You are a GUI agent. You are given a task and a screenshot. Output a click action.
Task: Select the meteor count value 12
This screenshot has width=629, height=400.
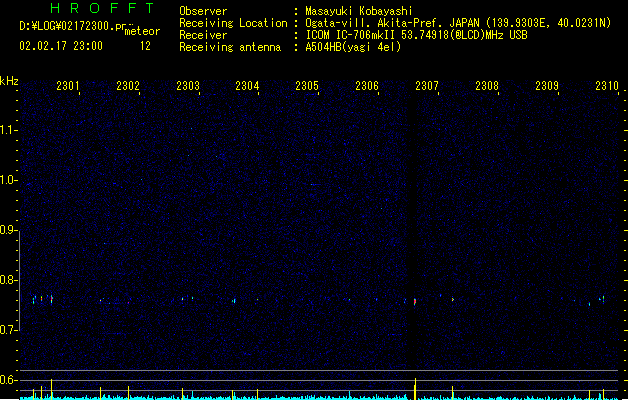(x=145, y=46)
